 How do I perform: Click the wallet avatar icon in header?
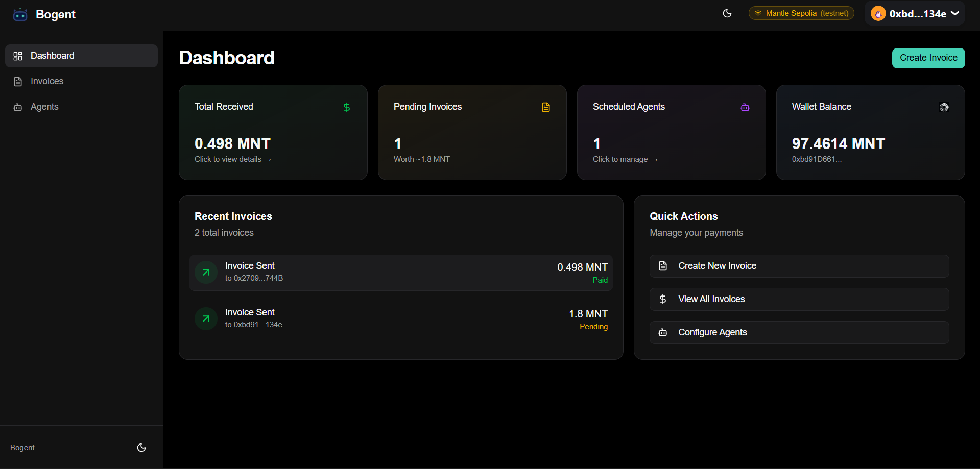coord(878,14)
